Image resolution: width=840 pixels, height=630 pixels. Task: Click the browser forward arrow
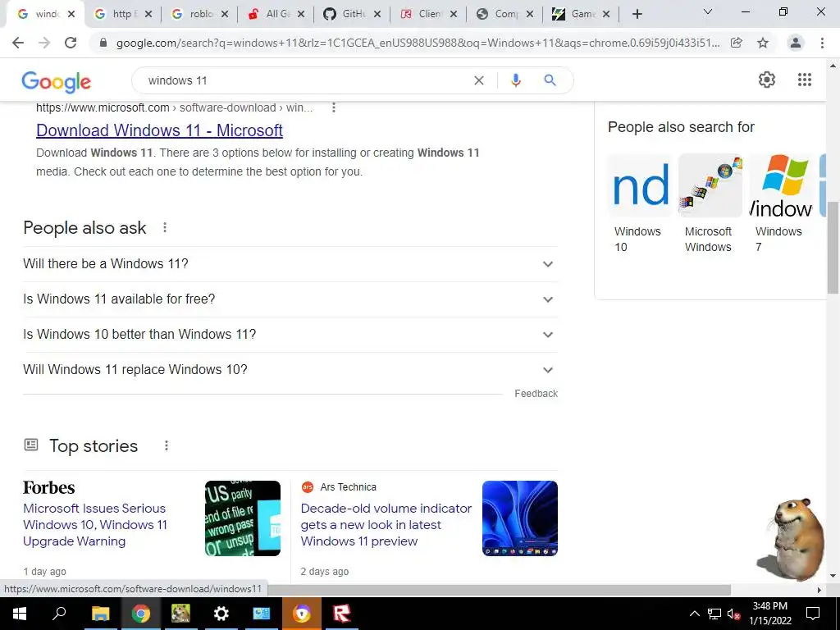point(44,43)
